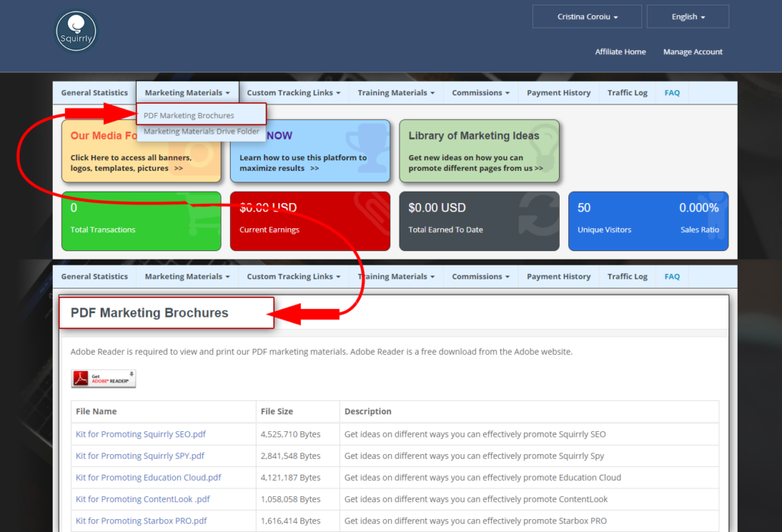Click the description mentioning promoting Education Cloud
The image size is (782, 532).
483,478
